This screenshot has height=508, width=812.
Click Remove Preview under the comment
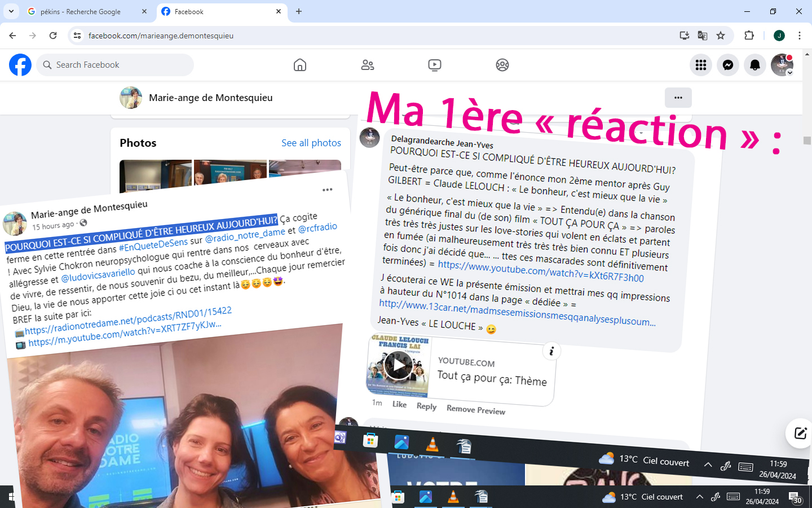[476, 410]
